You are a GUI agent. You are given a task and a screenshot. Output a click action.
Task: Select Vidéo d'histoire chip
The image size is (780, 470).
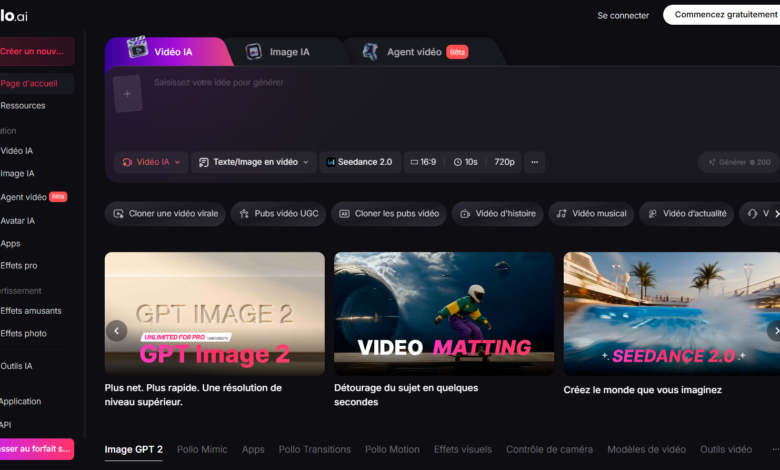point(497,214)
